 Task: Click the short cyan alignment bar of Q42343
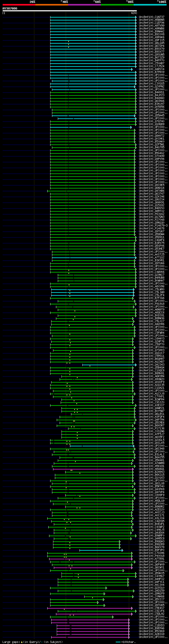coord(109,365)
